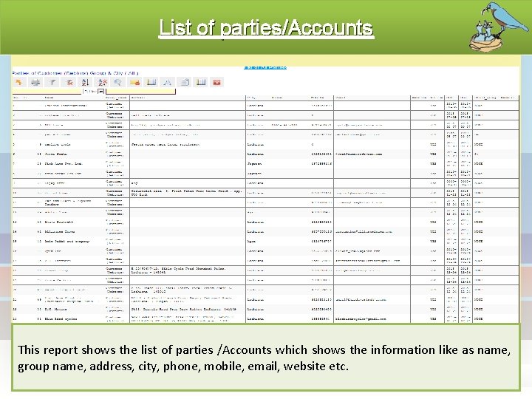The width and height of the screenshot is (532, 399).
Task: Click the orange back arrow toolbar icon
Action: (19, 82)
